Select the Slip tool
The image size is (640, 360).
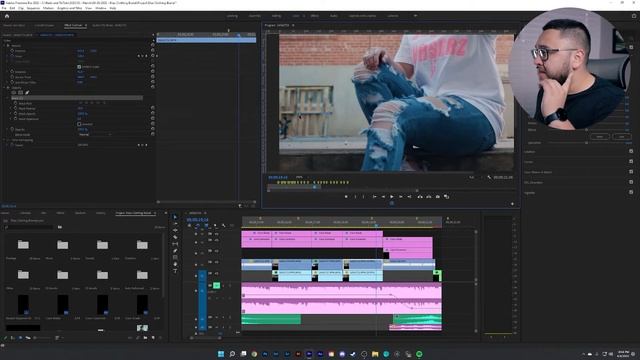(x=175, y=244)
